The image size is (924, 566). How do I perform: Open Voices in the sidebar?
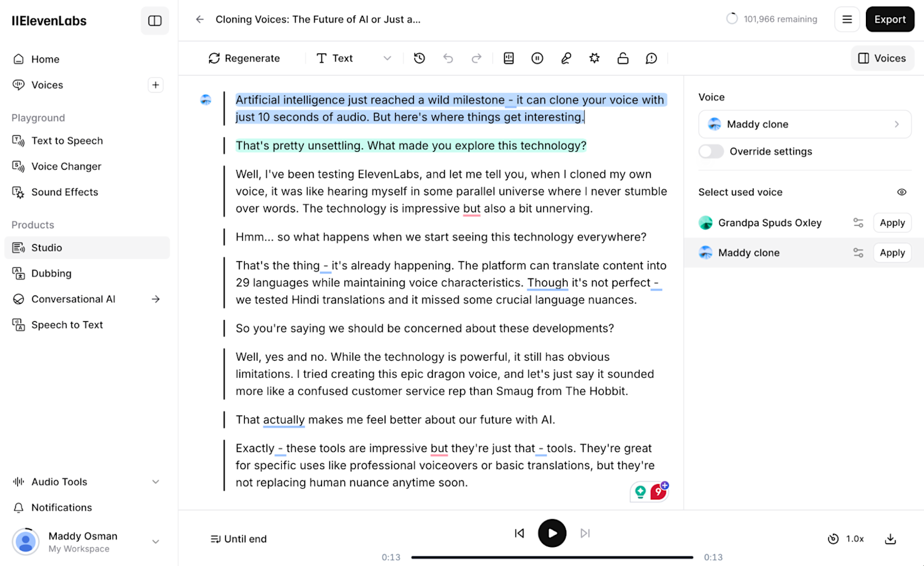[x=48, y=85]
